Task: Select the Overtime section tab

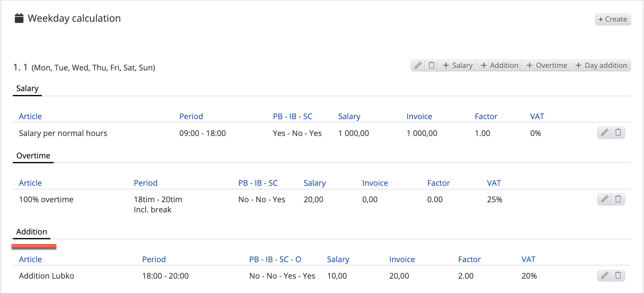Action: 33,156
